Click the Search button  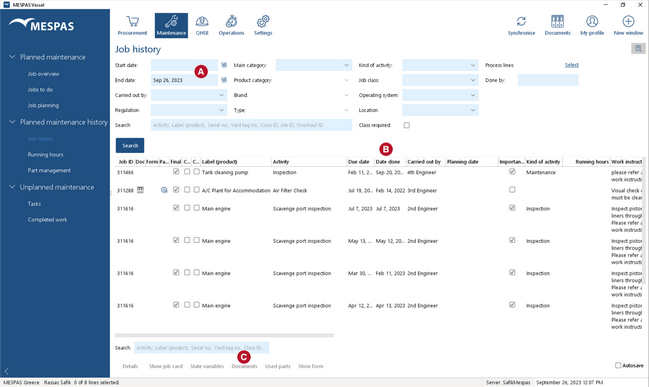coord(130,145)
